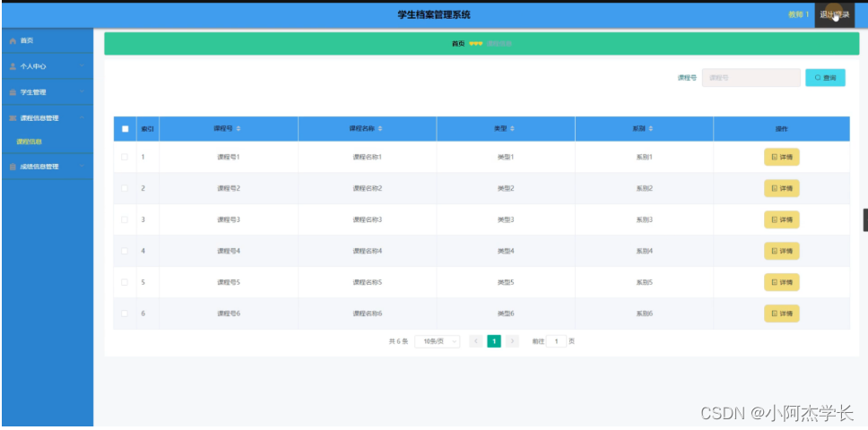
Task: Sort the table by the 课程号 column arrows
Action: 239,129
